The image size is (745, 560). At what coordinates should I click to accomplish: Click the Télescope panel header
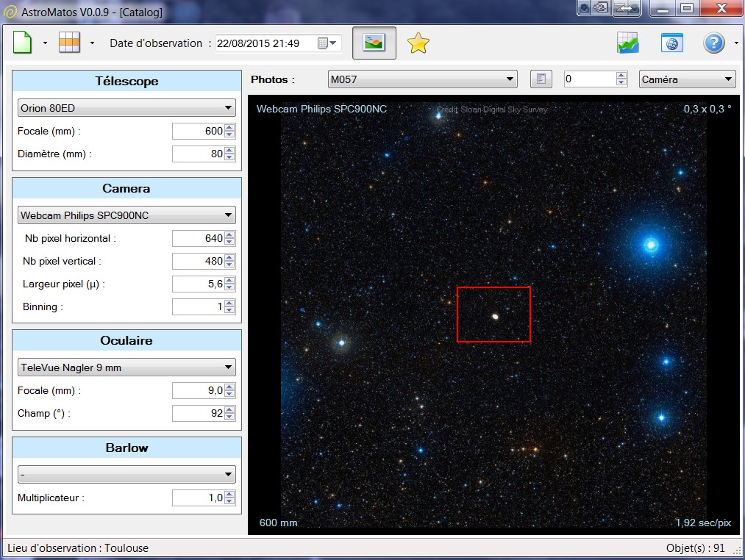click(x=126, y=82)
